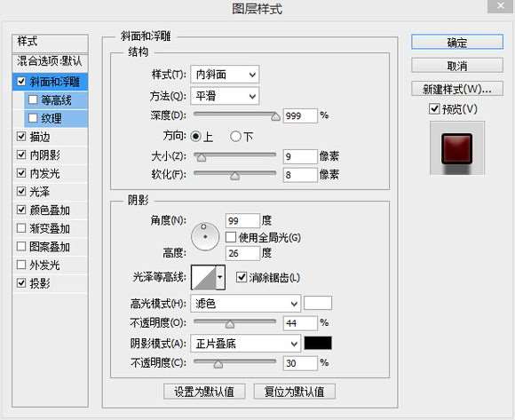Select direction 下 radio button
This screenshot has height=420, width=515.
tap(235, 136)
